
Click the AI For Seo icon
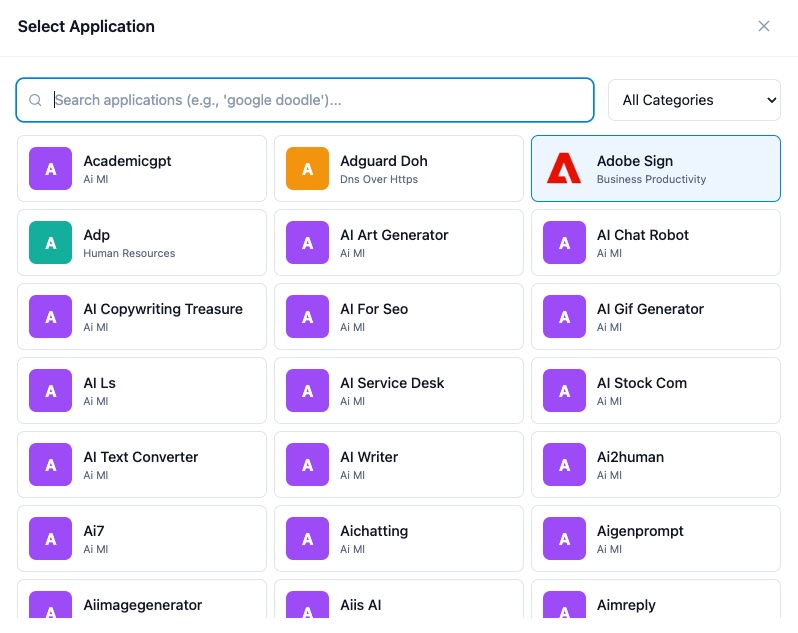point(307,316)
